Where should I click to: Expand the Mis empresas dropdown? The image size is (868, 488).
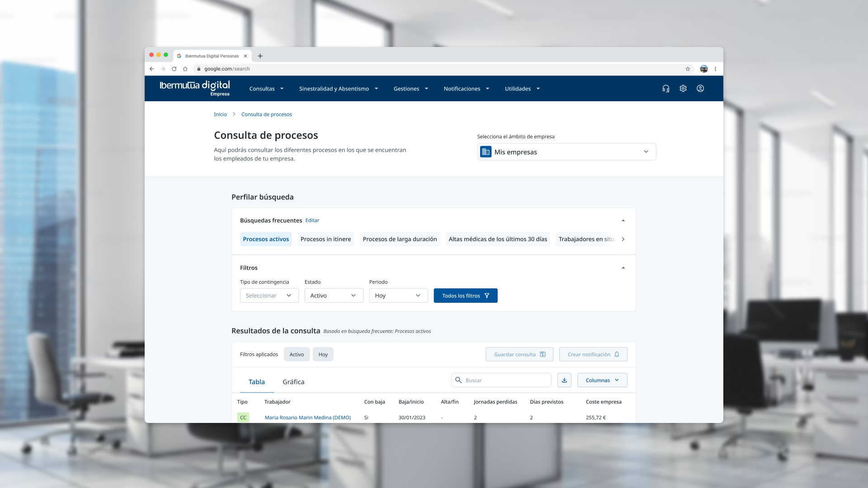566,152
